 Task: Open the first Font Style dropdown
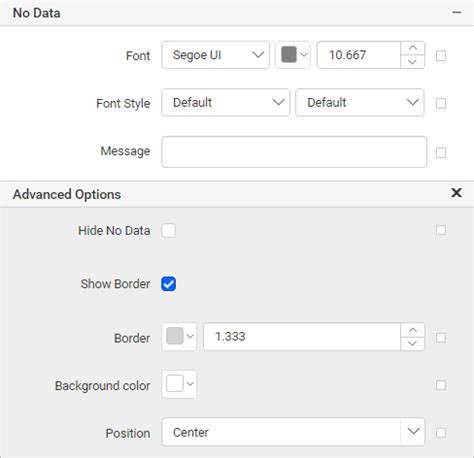pyautogui.click(x=226, y=102)
